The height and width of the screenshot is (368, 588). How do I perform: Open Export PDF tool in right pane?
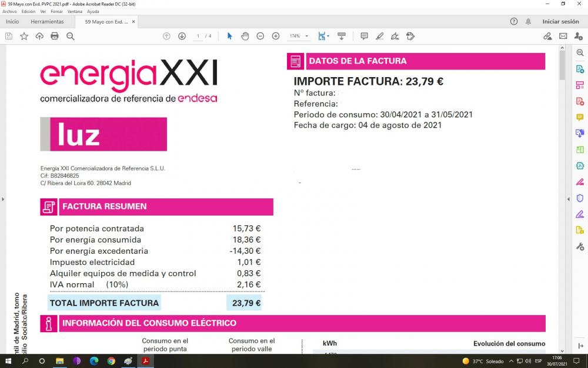pos(580,69)
